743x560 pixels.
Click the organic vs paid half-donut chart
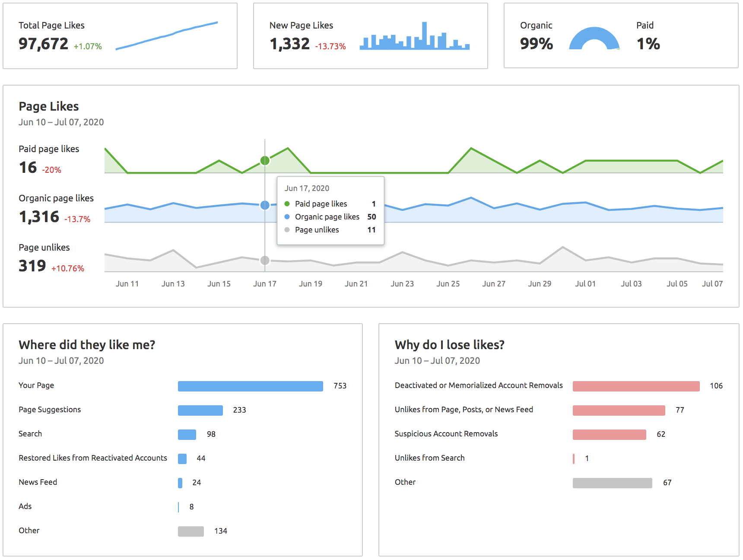(x=594, y=38)
